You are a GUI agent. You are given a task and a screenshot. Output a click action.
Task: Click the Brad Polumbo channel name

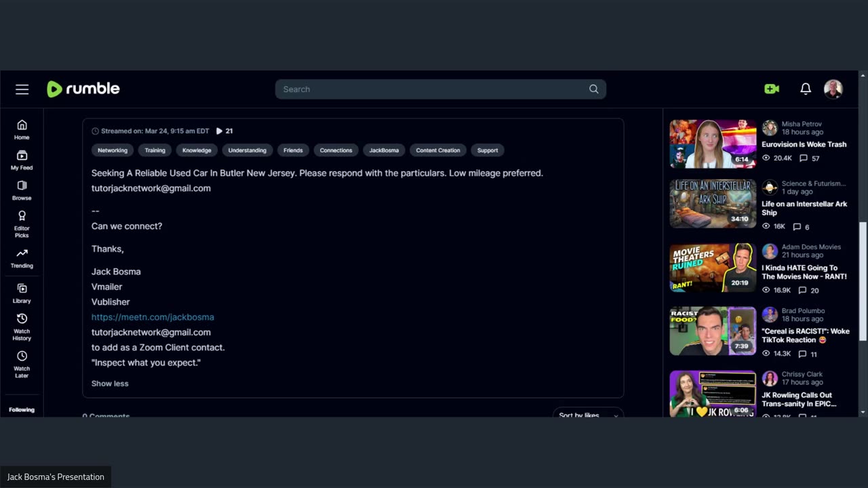(803, 310)
